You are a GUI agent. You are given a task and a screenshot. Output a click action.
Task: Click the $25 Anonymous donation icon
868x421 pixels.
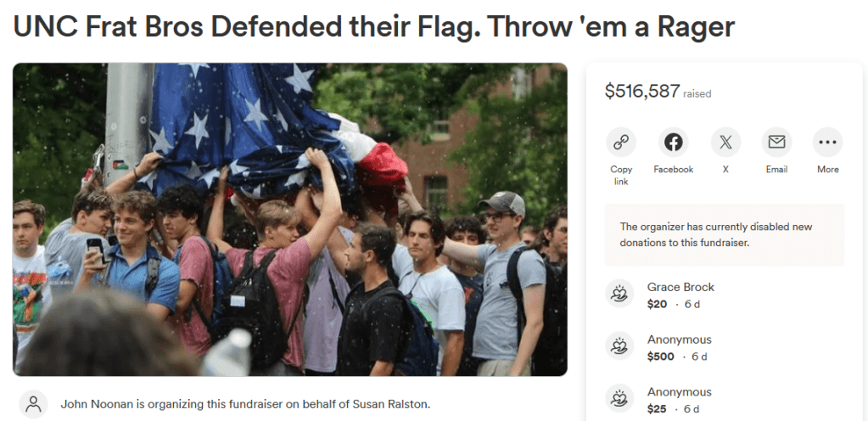(x=620, y=400)
